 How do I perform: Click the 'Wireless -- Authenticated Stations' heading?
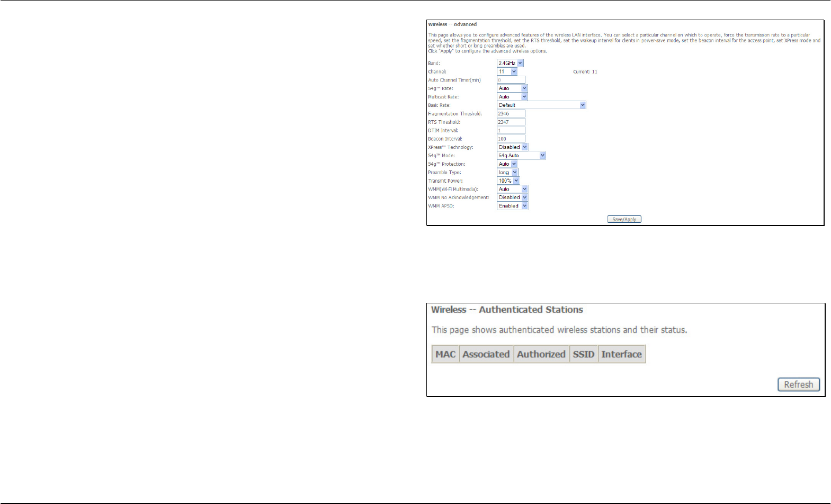[507, 310]
